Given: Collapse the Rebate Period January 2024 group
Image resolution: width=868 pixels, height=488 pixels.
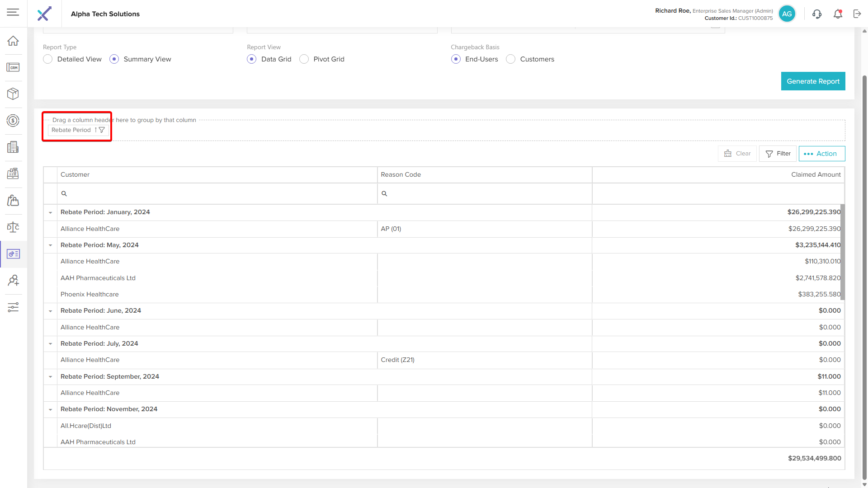Looking at the screenshot, I should 51,212.
